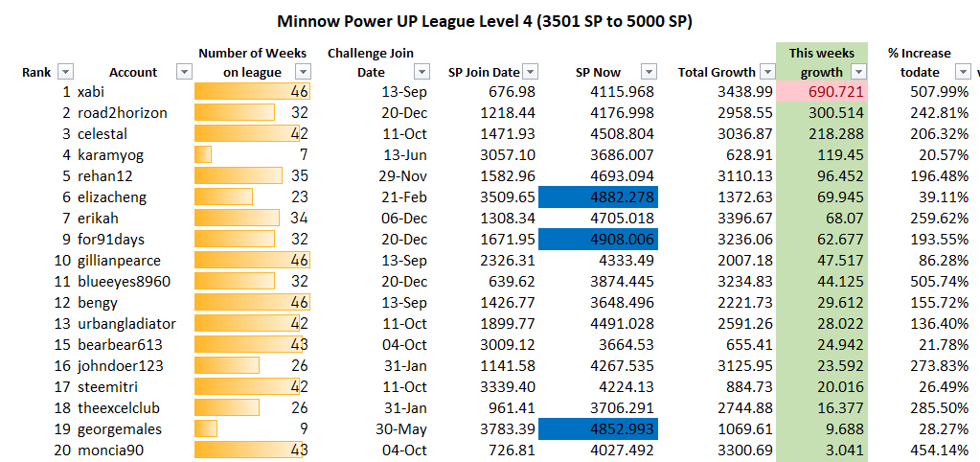This screenshot has width=980, height=462.
Task: Select the join date cell 30-May
Action: [402, 429]
